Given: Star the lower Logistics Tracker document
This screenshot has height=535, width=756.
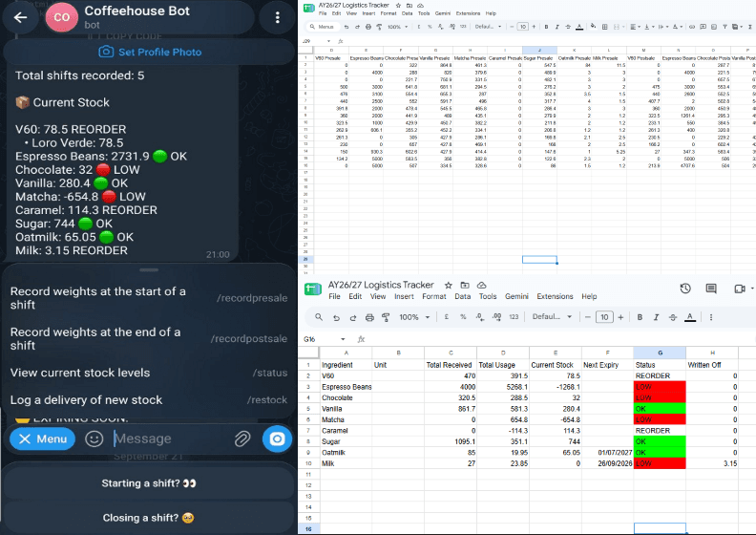Looking at the screenshot, I should [449, 285].
